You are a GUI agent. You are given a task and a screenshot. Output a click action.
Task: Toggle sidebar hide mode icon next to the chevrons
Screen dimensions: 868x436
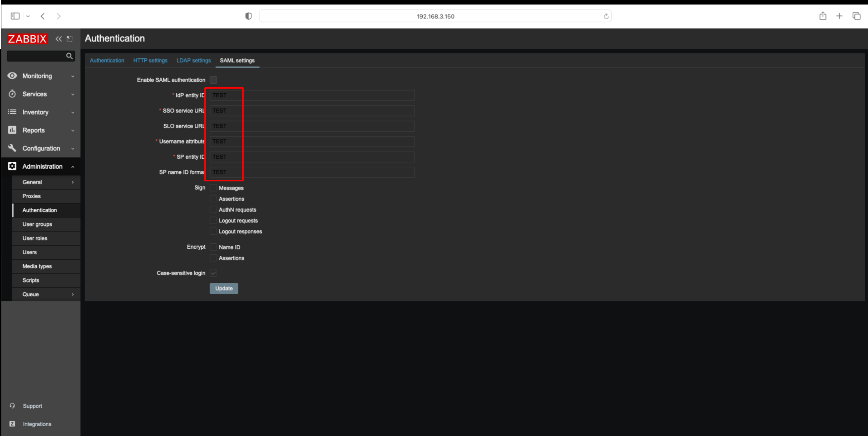(x=70, y=39)
